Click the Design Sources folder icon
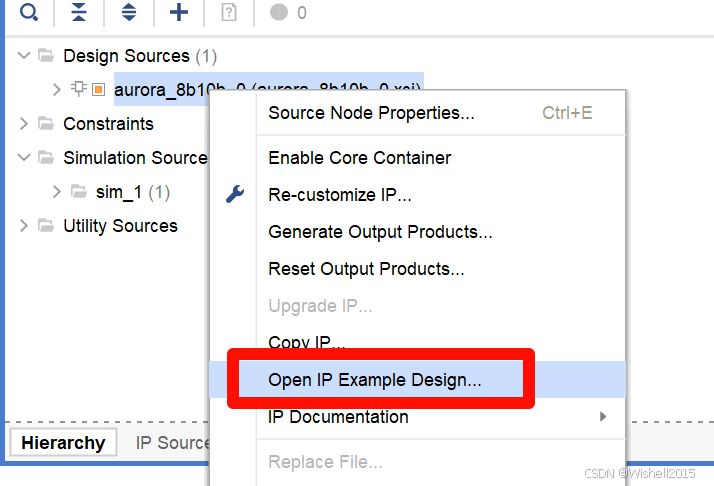The height and width of the screenshot is (486, 714). tap(46, 56)
